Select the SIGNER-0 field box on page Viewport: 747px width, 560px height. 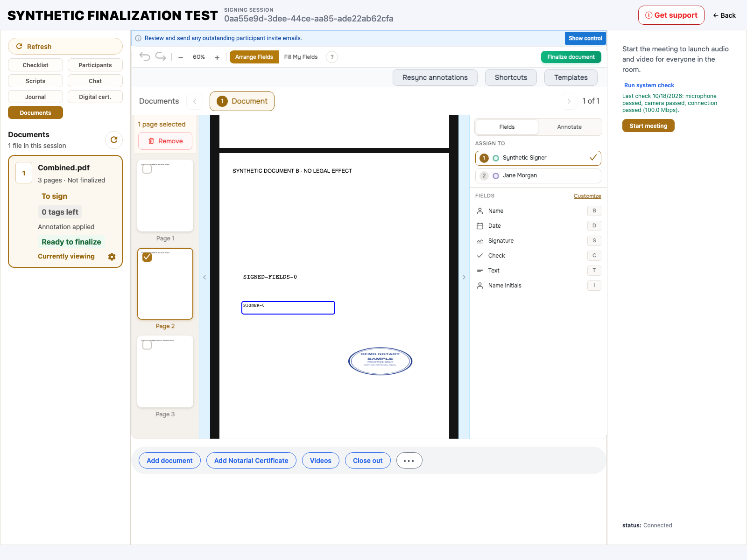(x=288, y=308)
